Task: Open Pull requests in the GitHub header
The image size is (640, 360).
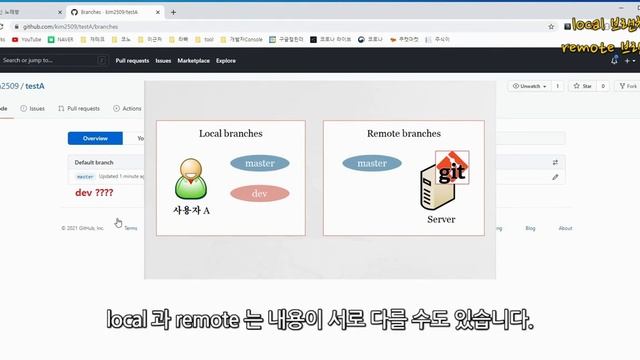Action: click(132, 60)
